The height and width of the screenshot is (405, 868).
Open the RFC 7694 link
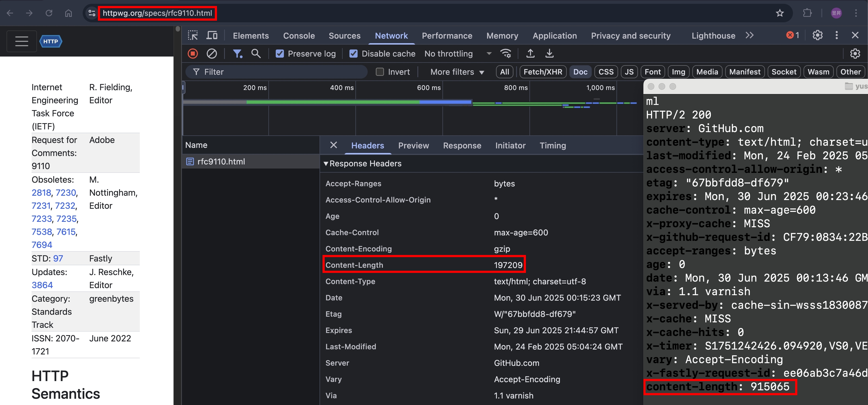click(42, 245)
